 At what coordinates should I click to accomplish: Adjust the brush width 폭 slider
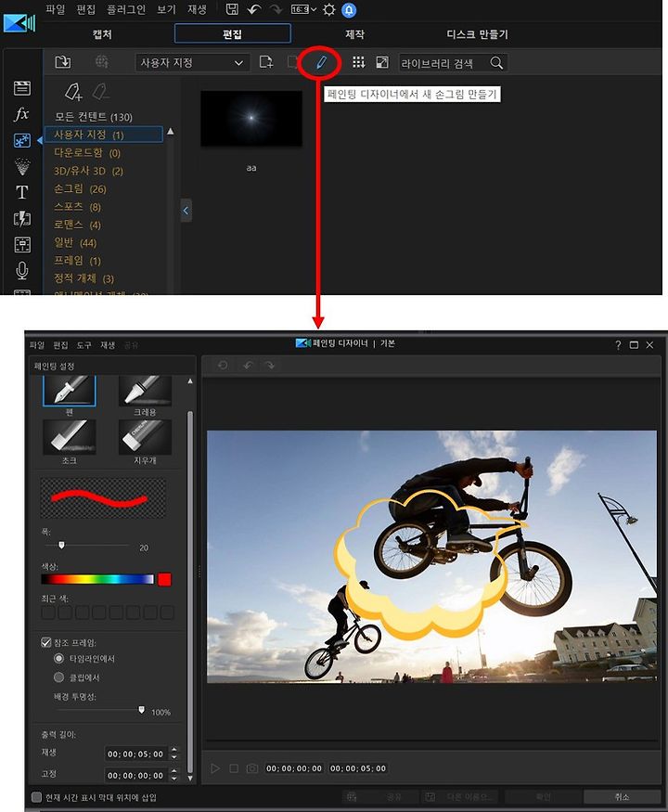click(x=61, y=546)
